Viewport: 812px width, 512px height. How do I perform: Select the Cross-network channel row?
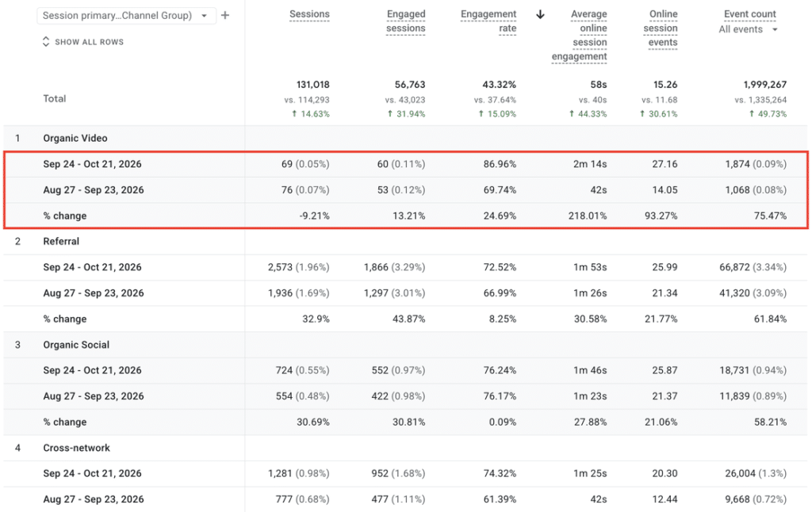[x=405, y=448]
